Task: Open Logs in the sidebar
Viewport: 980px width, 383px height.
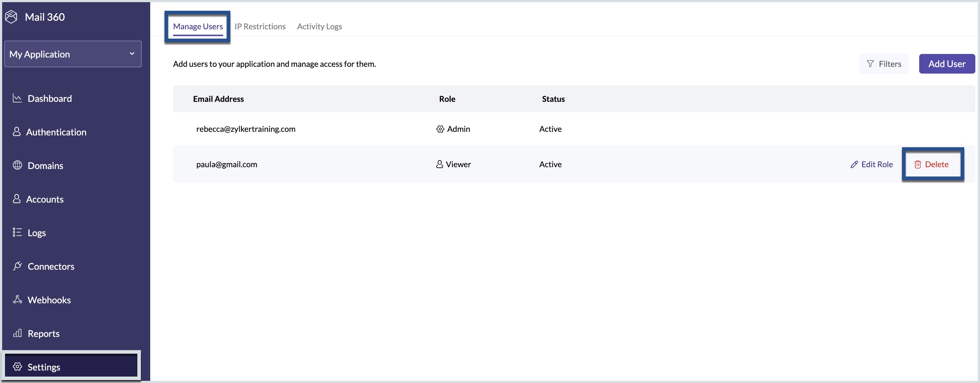Action: (36, 233)
